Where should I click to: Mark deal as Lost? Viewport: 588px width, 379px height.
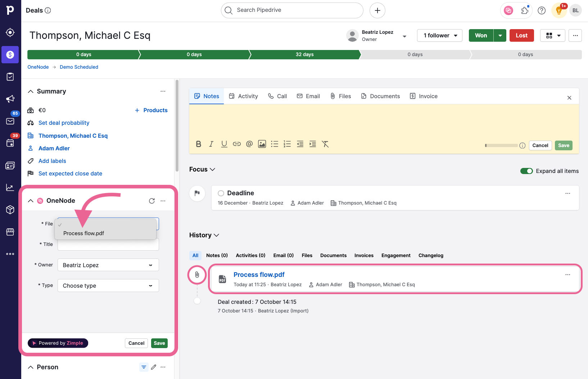(521, 36)
